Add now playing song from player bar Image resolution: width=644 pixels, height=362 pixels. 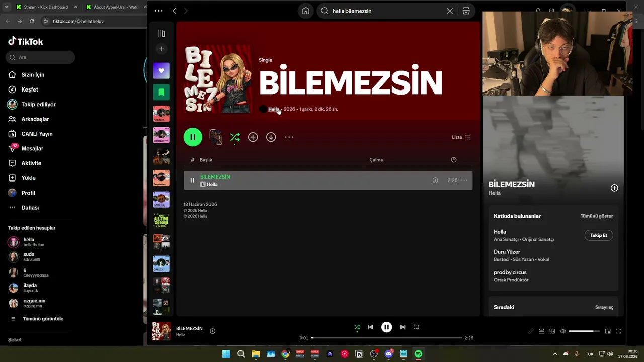point(212,331)
